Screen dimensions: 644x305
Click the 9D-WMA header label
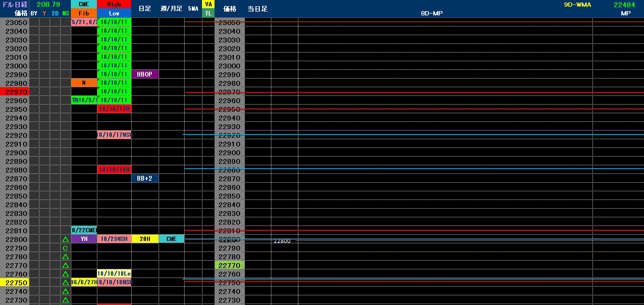coord(577,4)
